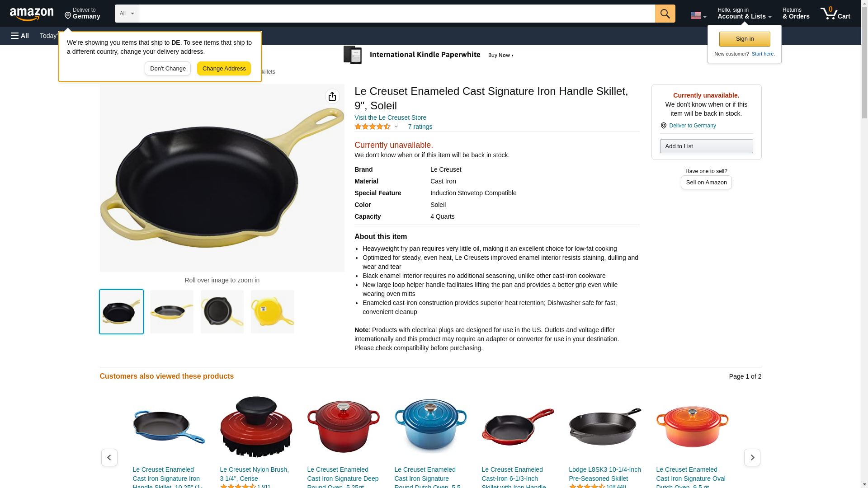The image size is (868, 488).
Task: Click the search magnifier button
Action: tap(665, 14)
